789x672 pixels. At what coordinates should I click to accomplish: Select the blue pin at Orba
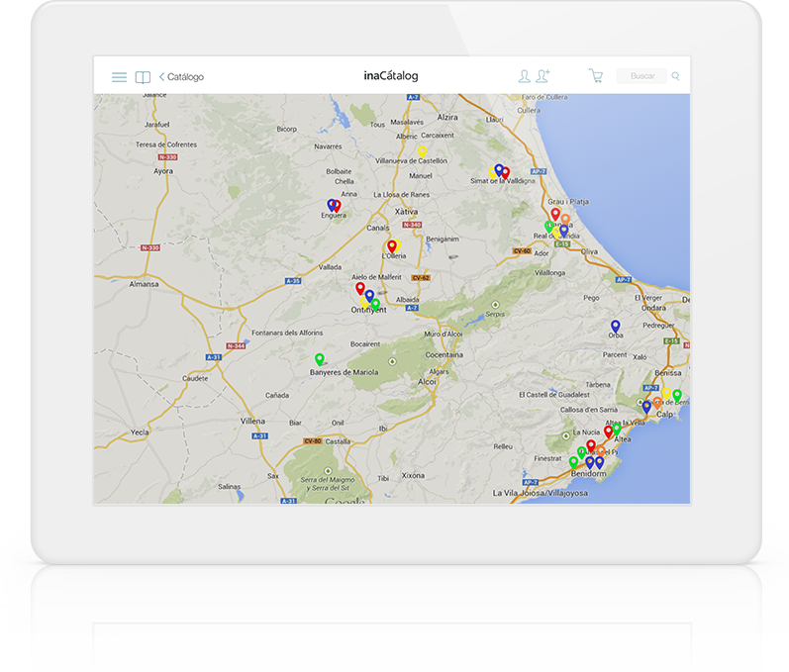[x=615, y=326]
